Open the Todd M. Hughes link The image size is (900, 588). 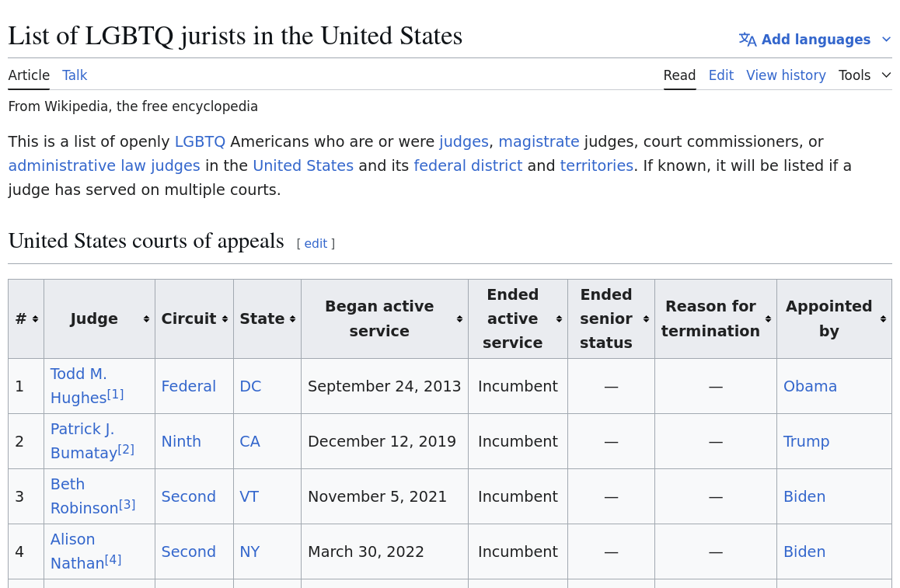[78, 385]
